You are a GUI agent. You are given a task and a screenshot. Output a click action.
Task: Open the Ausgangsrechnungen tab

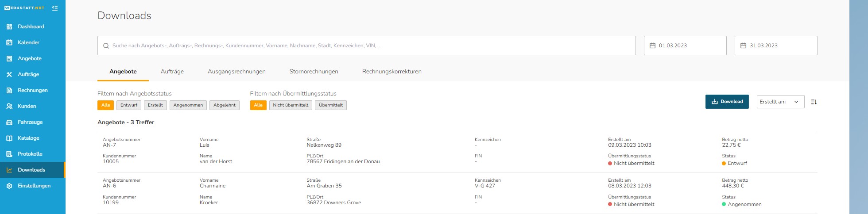pos(236,72)
